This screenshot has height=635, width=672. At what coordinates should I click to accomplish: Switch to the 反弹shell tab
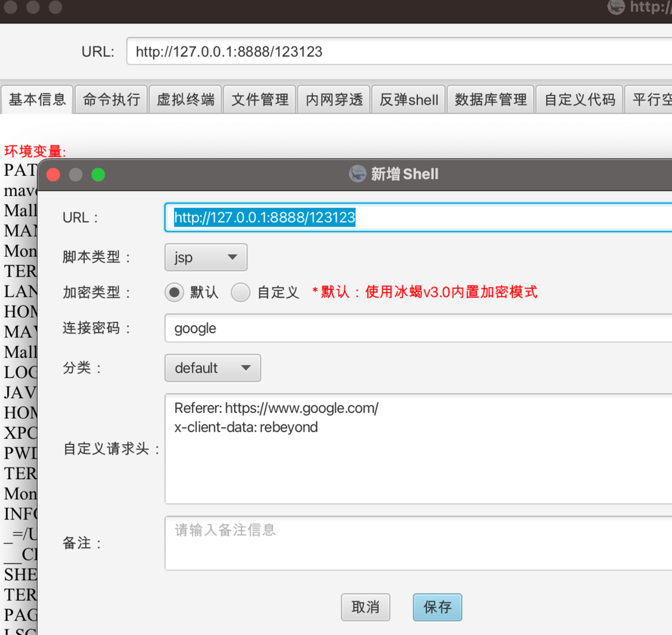pyautogui.click(x=408, y=100)
